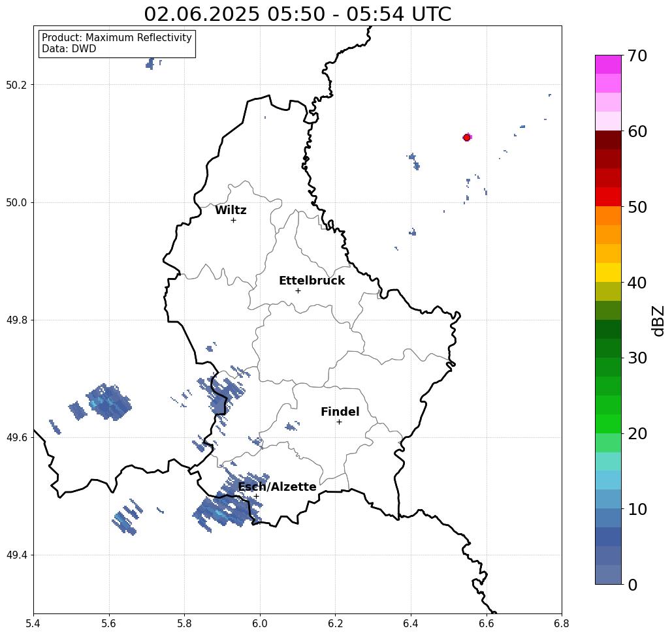This screenshot has width=672, height=635.
Task: Click the dBZ colorbar axis label
Action: coord(658,320)
